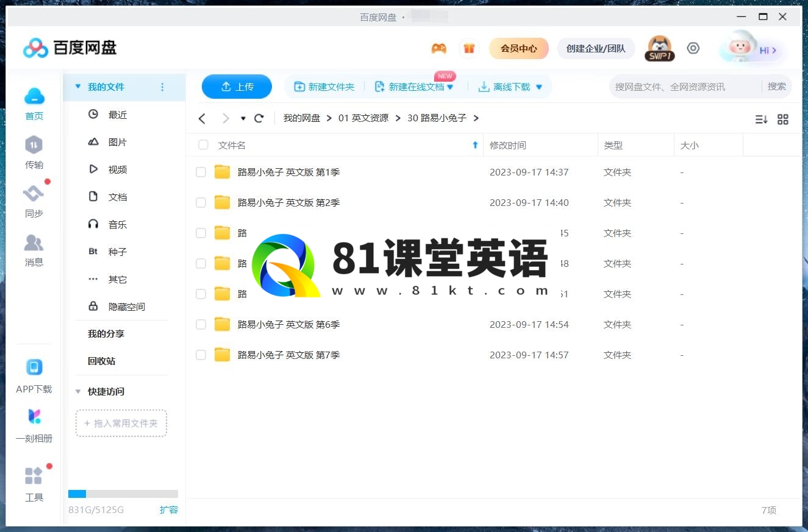This screenshot has width=808, height=532.
Task: Go back with the left arrow
Action: [202, 118]
